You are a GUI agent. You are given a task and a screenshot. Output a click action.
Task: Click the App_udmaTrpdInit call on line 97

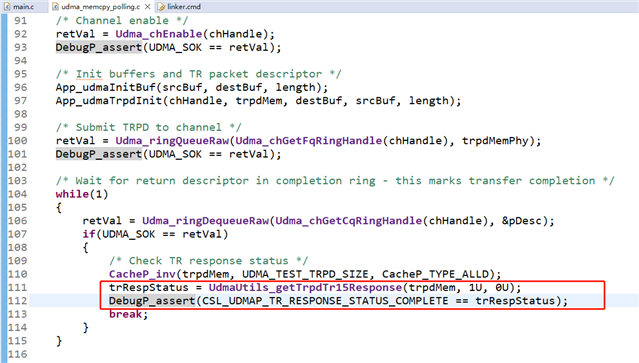109,101
